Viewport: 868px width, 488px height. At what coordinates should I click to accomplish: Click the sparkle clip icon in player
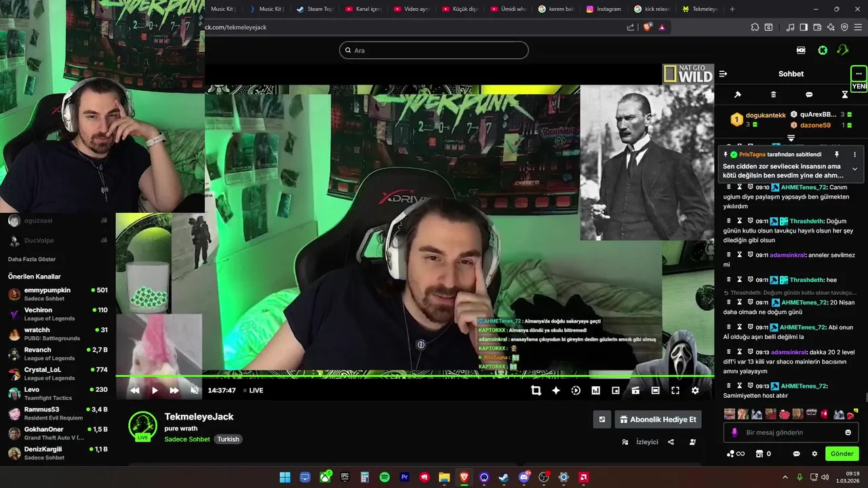tap(556, 390)
